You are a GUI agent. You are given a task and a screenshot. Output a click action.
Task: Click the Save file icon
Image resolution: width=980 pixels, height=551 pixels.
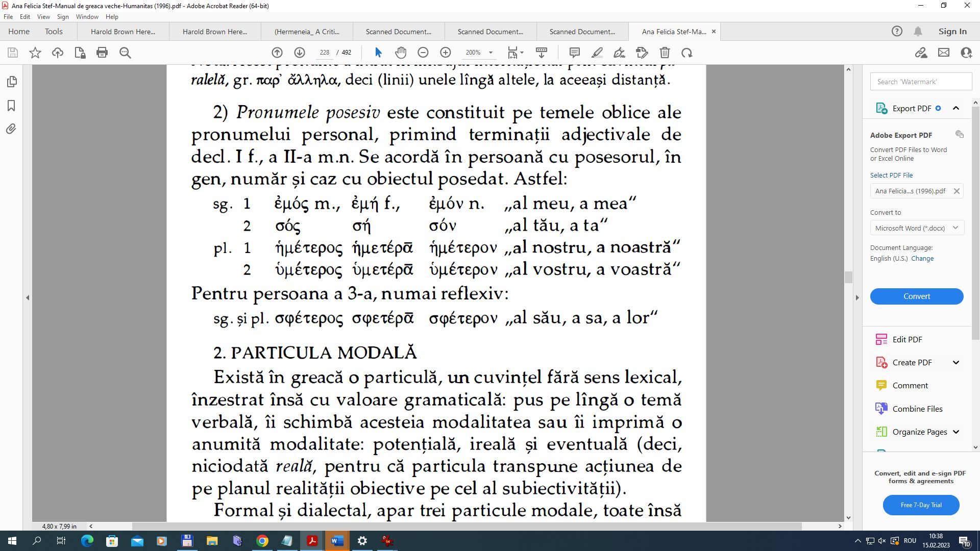(x=13, y=53)
